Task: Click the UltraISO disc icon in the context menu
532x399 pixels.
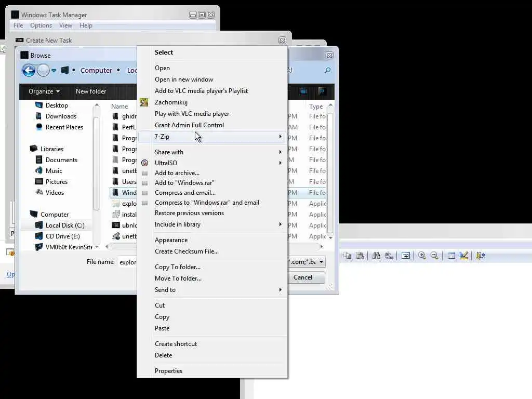Action: tap(144, 163)
